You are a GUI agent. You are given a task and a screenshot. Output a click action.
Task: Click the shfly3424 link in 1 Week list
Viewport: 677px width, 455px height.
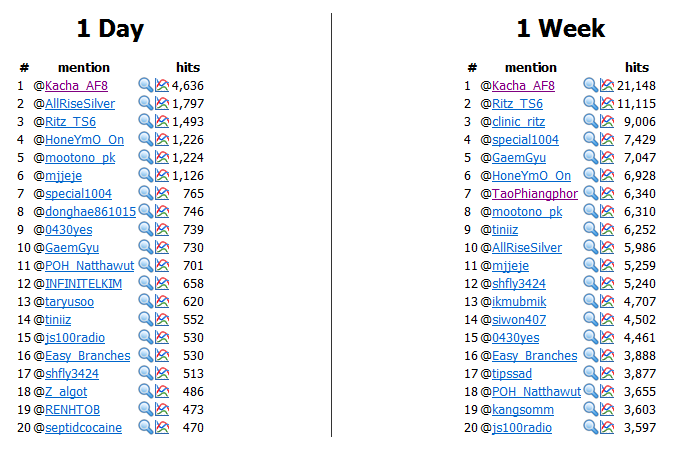[519, 284]
